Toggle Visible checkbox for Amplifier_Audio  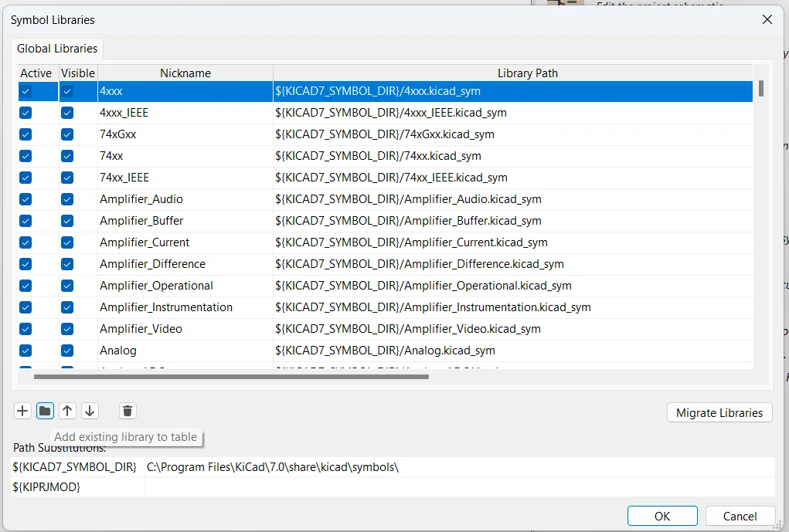tap(67, 199)
